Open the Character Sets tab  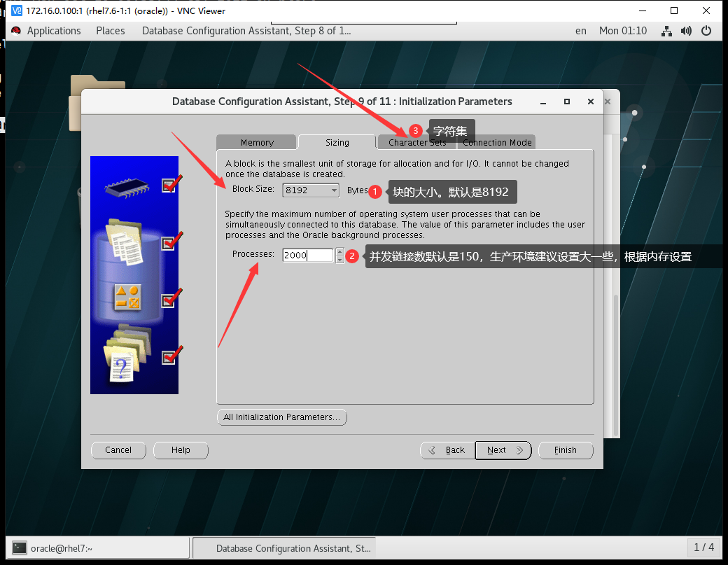pyautogui.click(x=417, y=142)
